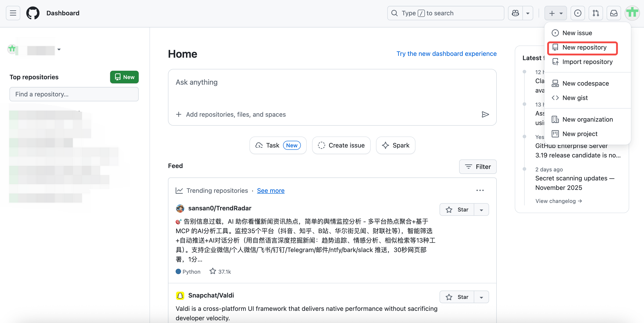Choose New codespace from the menu

pos(587,83)
